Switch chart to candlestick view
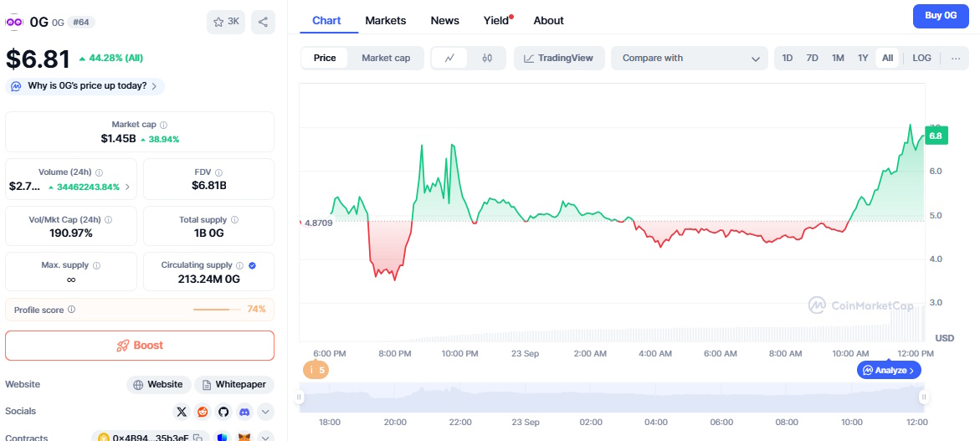Screen dimensions: 980x441 (487, 58)
